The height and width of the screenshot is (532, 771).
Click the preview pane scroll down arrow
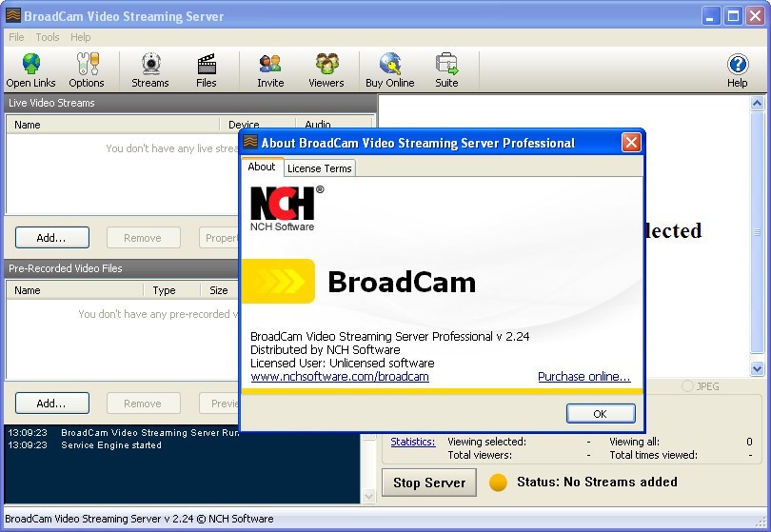point(758,368)
